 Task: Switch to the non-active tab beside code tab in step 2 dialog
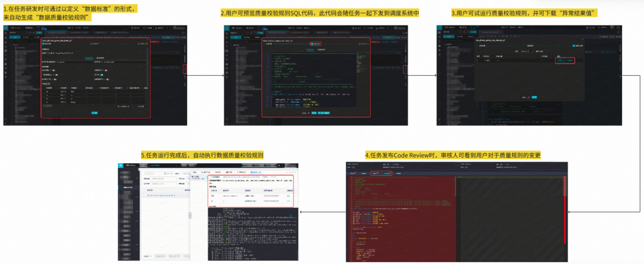pos(321,49)
